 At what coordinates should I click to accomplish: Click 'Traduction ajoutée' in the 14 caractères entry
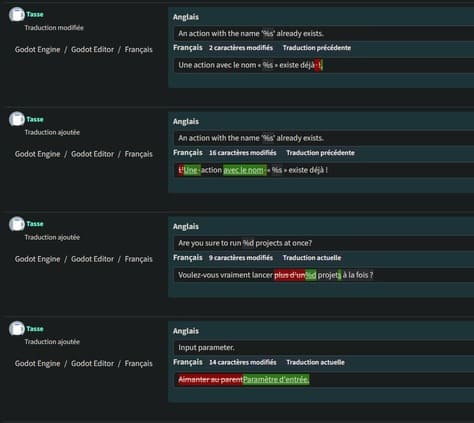(x=52, y=342)
